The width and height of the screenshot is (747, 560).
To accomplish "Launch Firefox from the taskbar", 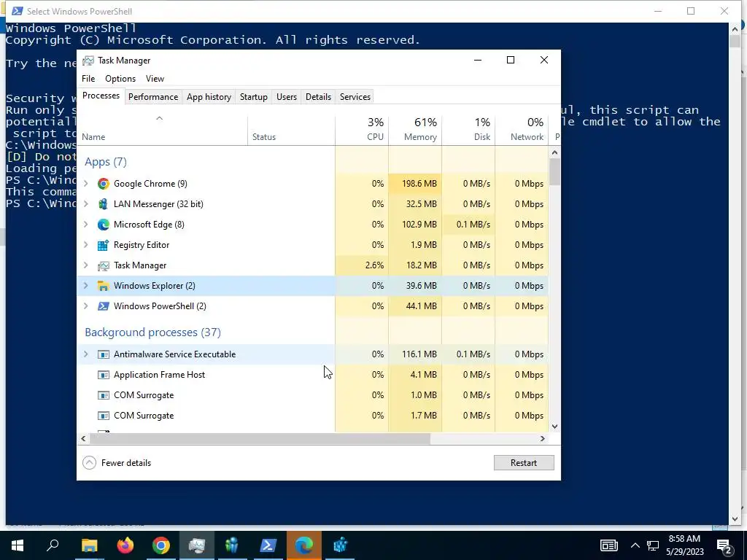I will click(125, 545).
